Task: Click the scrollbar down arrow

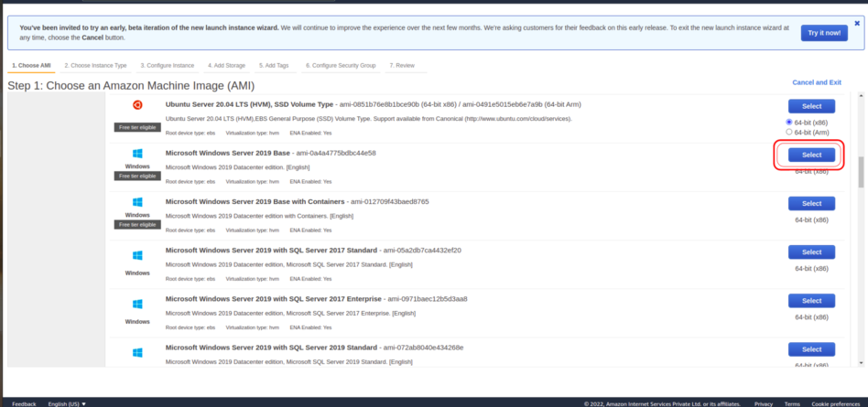Action: [x=861, y=363]
